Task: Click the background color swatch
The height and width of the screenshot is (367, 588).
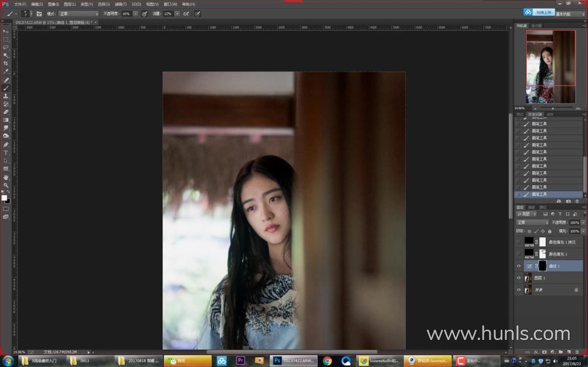Action: (x=7, y=201)
